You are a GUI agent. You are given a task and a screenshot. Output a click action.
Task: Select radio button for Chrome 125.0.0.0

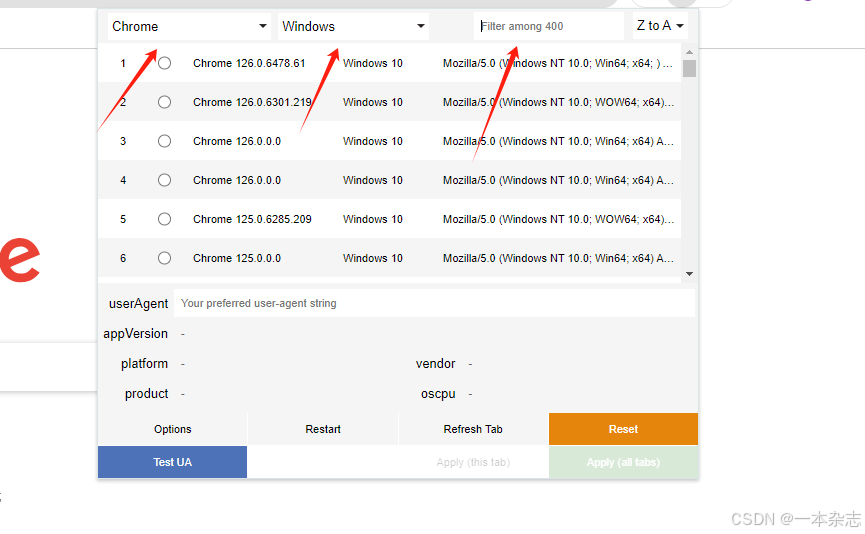(164, 258)
